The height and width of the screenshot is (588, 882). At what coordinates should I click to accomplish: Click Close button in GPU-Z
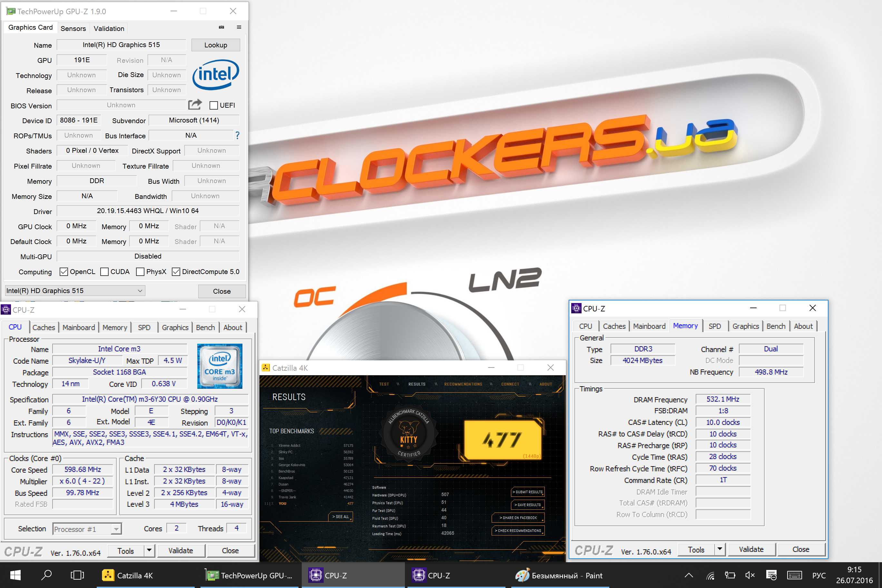(221, 291)
